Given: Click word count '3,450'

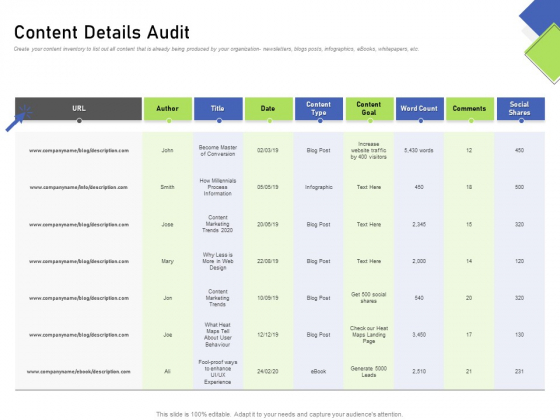Looking at the screenshot, I should (x=419, y=335).
